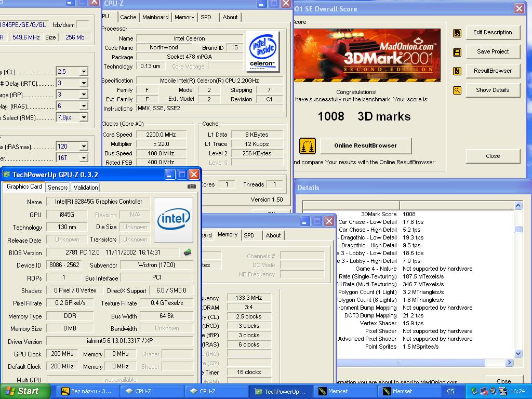Viewport: 532px width, 399px height.
Task: Open About tab in lower CPU-Z window
Action: 273,235
